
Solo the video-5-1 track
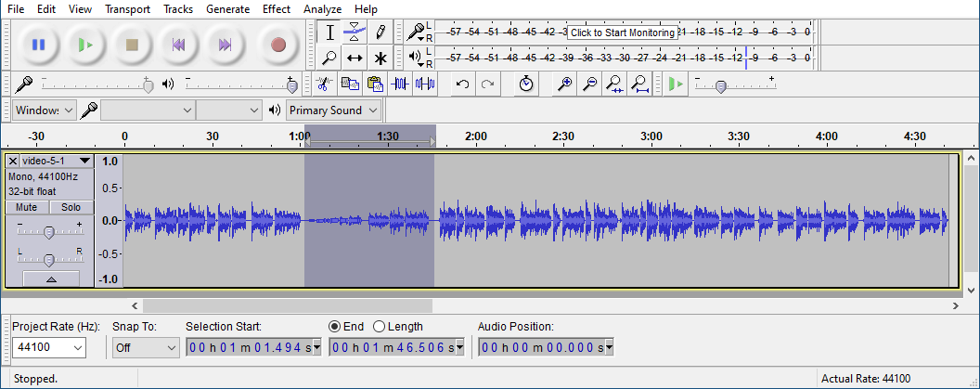[71, 207]
